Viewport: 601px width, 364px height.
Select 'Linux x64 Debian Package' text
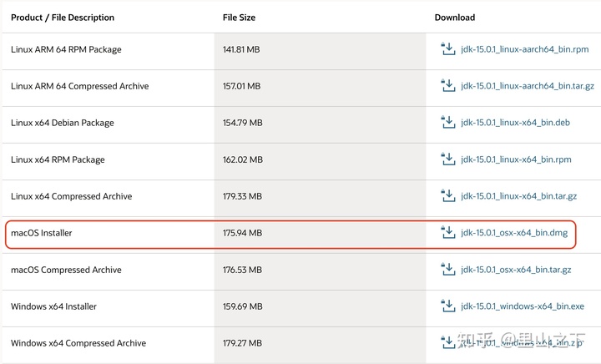[x=63, y=123]
